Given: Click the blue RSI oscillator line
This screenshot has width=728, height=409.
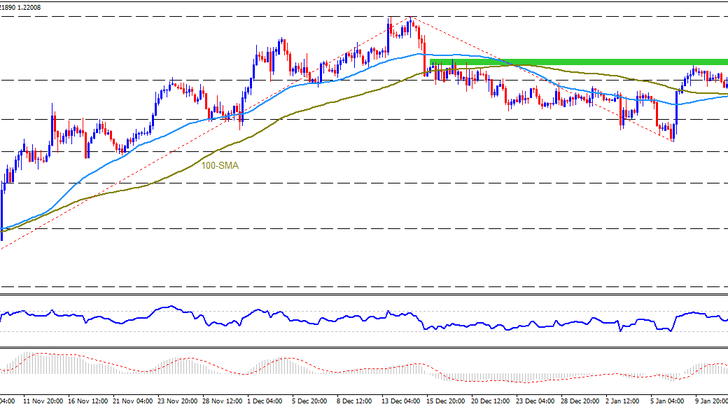Looking at the screenshot, I should [x=364, y=318].
